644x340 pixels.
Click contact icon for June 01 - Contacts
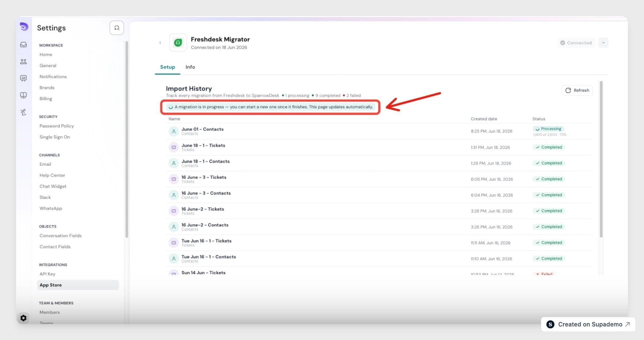174,131
